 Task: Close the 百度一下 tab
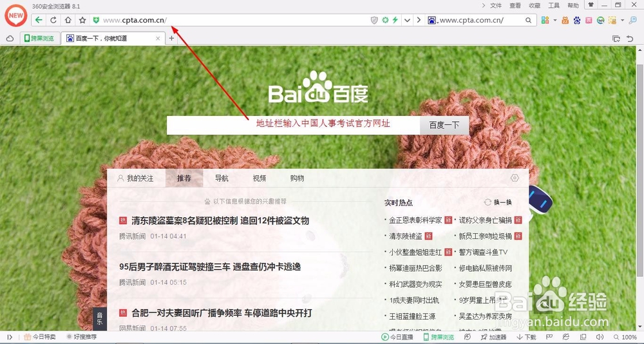[158, 38]
